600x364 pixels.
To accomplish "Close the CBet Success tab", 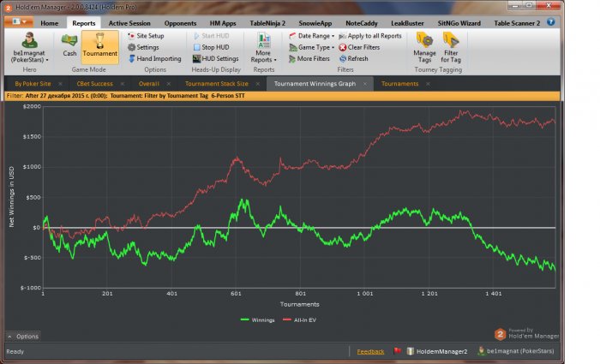I will (x=122, y=84).
